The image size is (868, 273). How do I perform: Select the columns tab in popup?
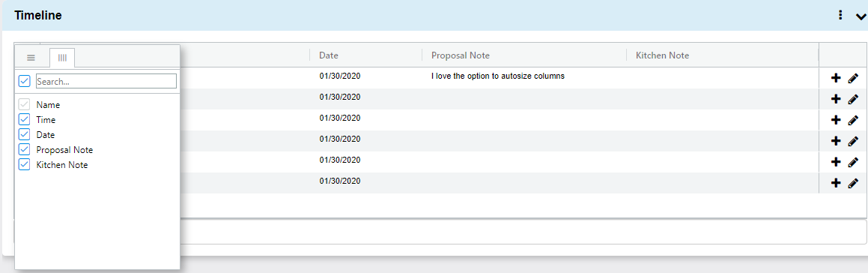coord(62,58)
